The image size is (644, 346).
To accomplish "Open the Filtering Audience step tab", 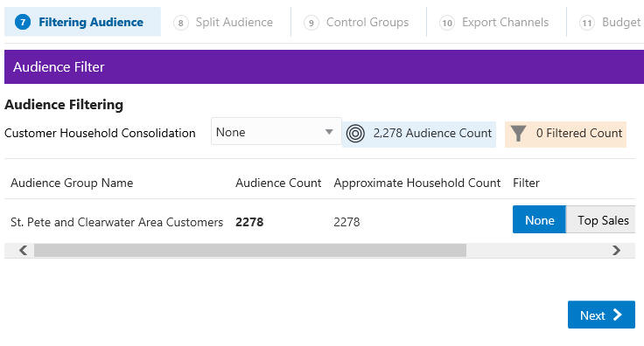I will [x=82, y=22].
